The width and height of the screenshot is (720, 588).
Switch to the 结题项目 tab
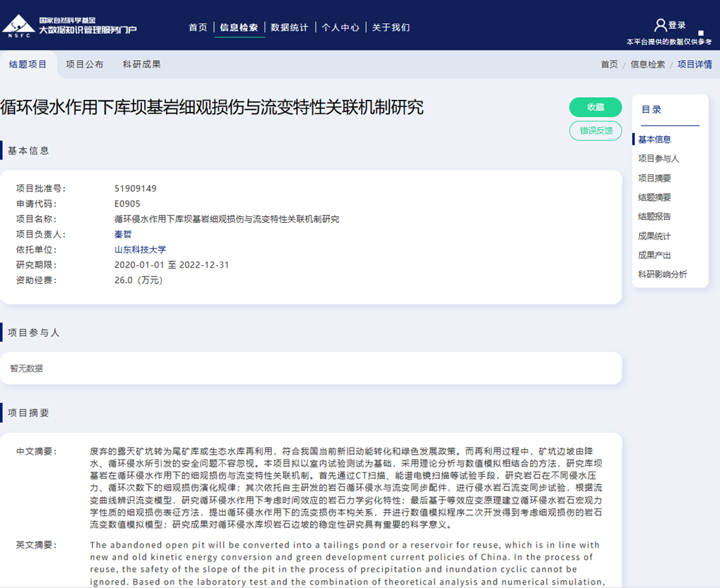coord(28,65)
